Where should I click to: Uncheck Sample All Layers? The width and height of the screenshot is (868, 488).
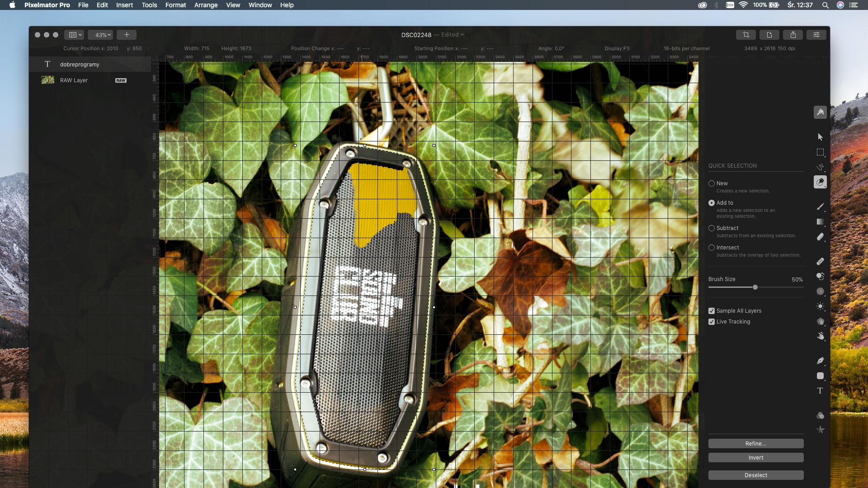(x=712, y=311)
